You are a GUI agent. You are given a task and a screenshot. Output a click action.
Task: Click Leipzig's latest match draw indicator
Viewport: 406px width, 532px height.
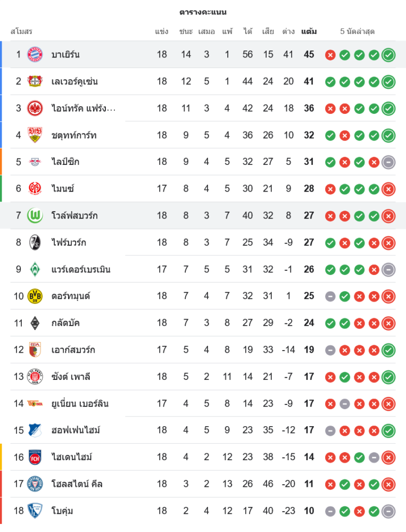click(388, 162)
